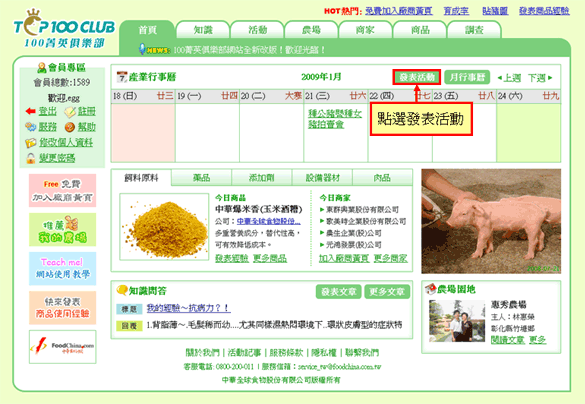The height and width of the screenshot is (404, 585).
Task: Click the calendar icon beside 產業行事曆
Action: tap(122, 77)
